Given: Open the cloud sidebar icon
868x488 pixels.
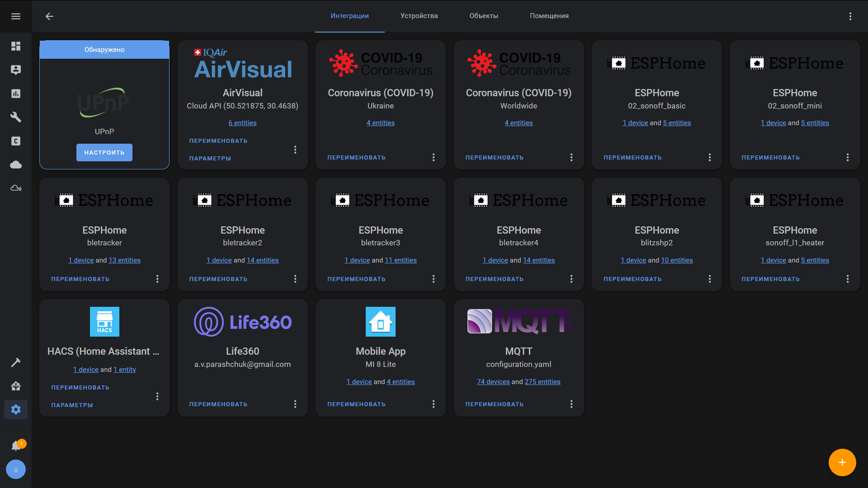Looking at the screenshot, I should (16, 164).
